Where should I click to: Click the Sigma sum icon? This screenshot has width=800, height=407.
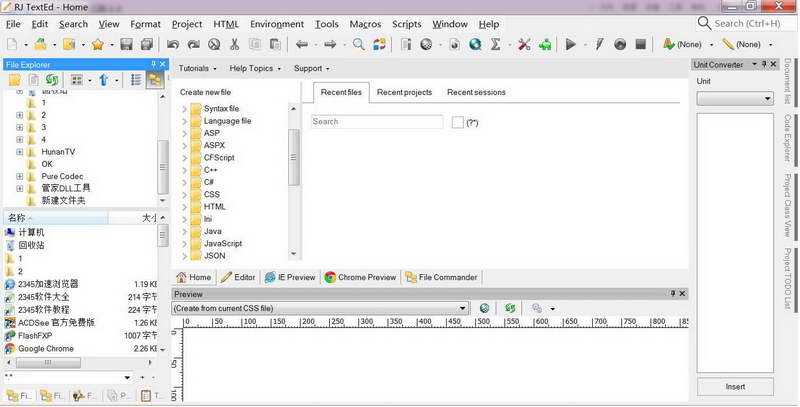[495, 44]
